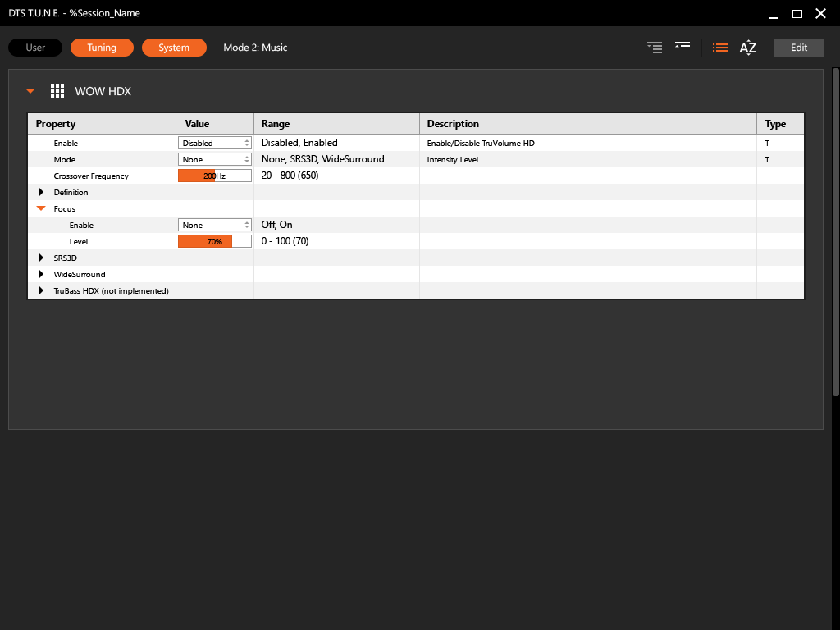
Task: Click the 'Intensity Level' description cell
Action: tap(453, 160)
